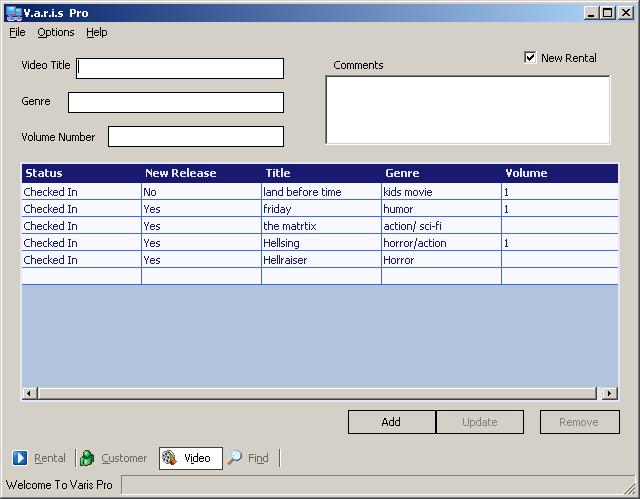
Task: Open the Customer section icon
Action: (x=87, y=458)
